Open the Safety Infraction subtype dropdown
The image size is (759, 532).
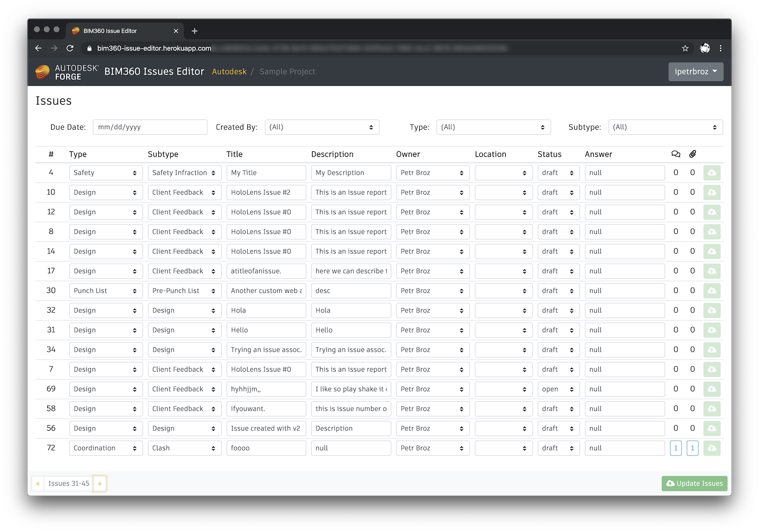(184, 173)
